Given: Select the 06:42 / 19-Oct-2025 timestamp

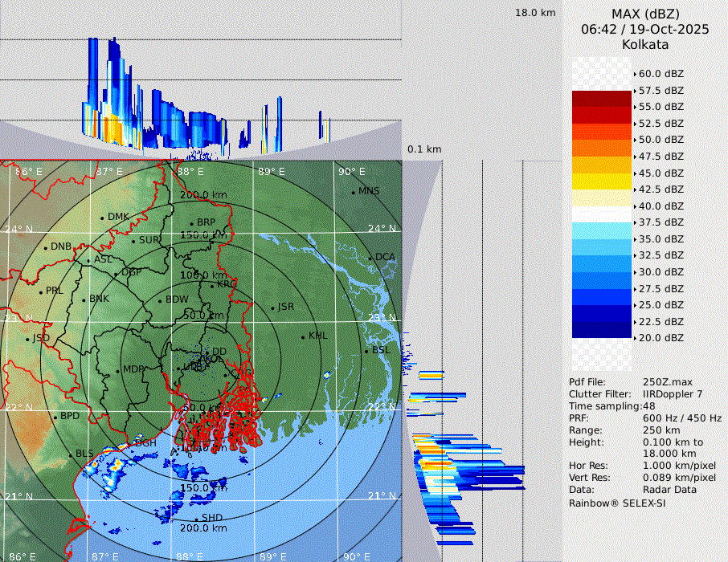Looking at the screenshot, I should tap(644, 29).
